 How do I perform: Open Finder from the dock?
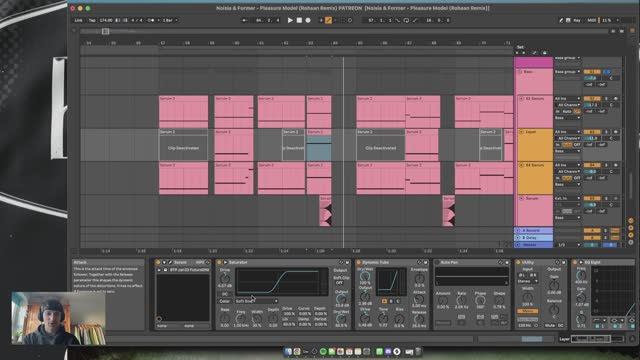pos(288,351)
